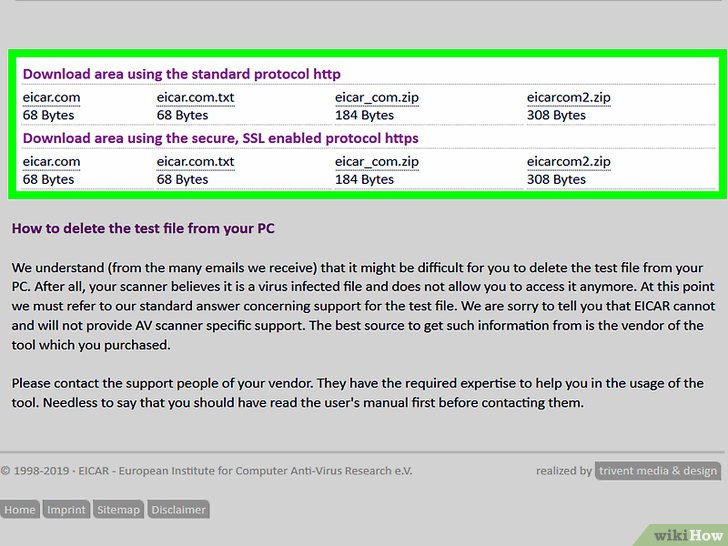
Task: Open the Disclaimer footer button
Action: (x=178, y=509)
